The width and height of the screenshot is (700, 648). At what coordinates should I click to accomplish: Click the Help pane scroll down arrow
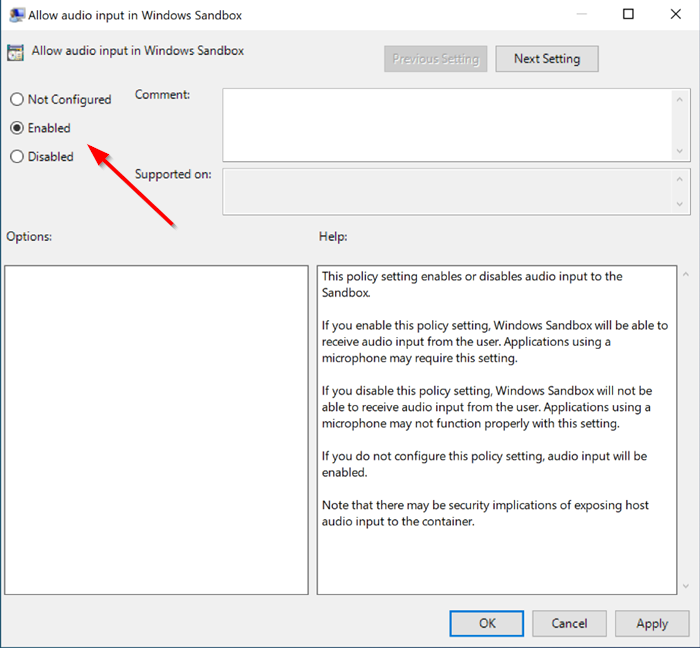point(686,586)
